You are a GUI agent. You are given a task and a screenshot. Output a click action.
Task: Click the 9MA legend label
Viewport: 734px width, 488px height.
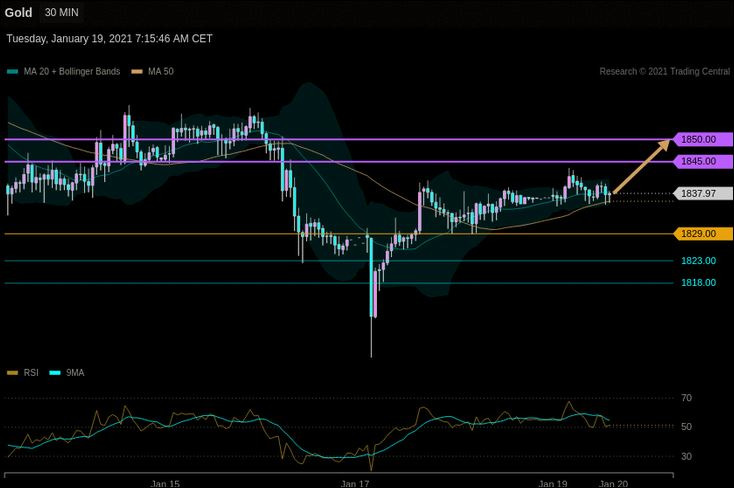tap(75, 373)
